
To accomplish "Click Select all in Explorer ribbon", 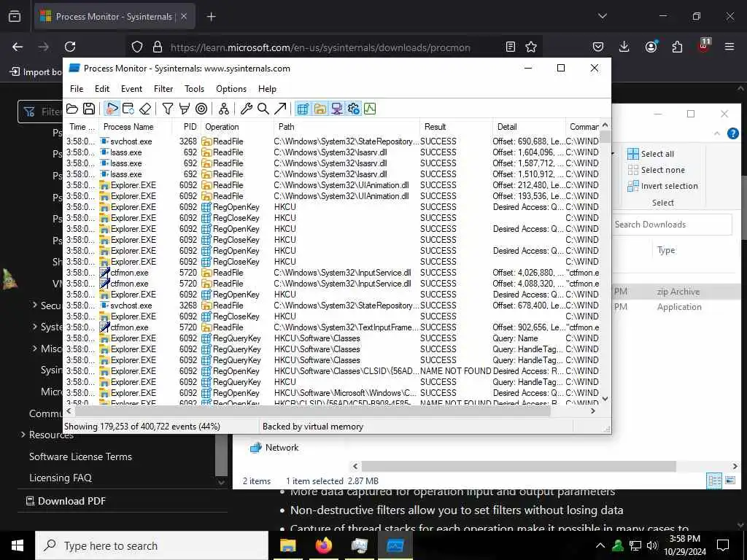I will 650,154.
